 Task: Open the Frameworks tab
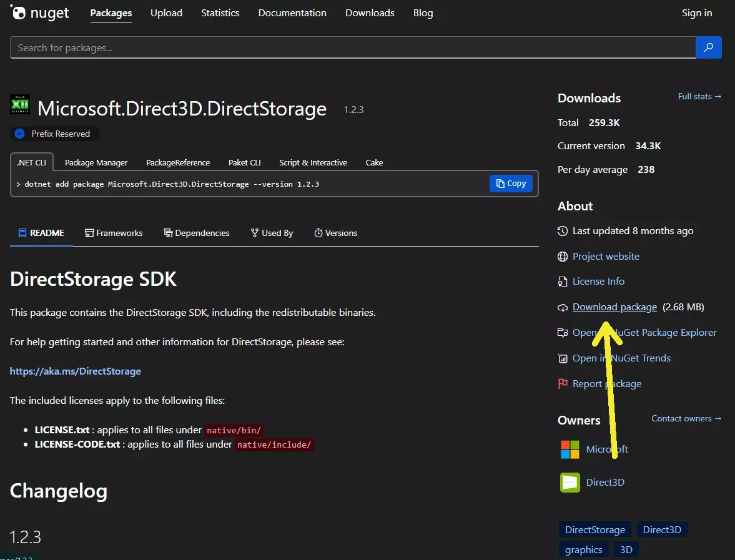click(114, 233)
